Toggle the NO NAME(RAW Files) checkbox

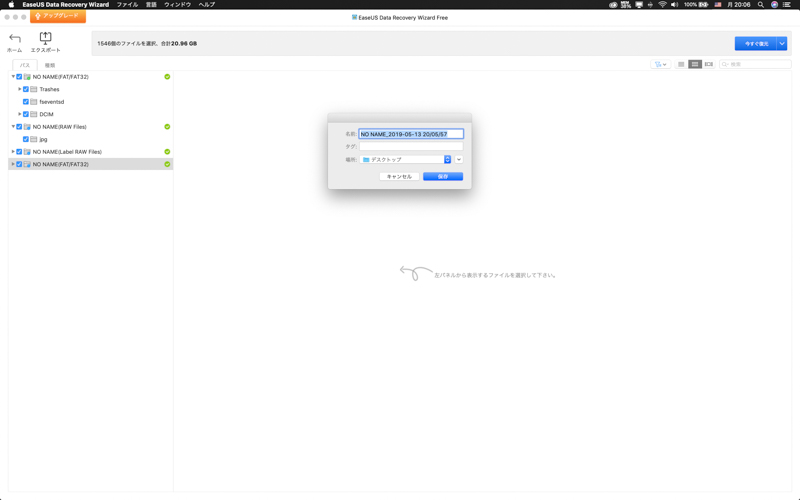point(19,127)
